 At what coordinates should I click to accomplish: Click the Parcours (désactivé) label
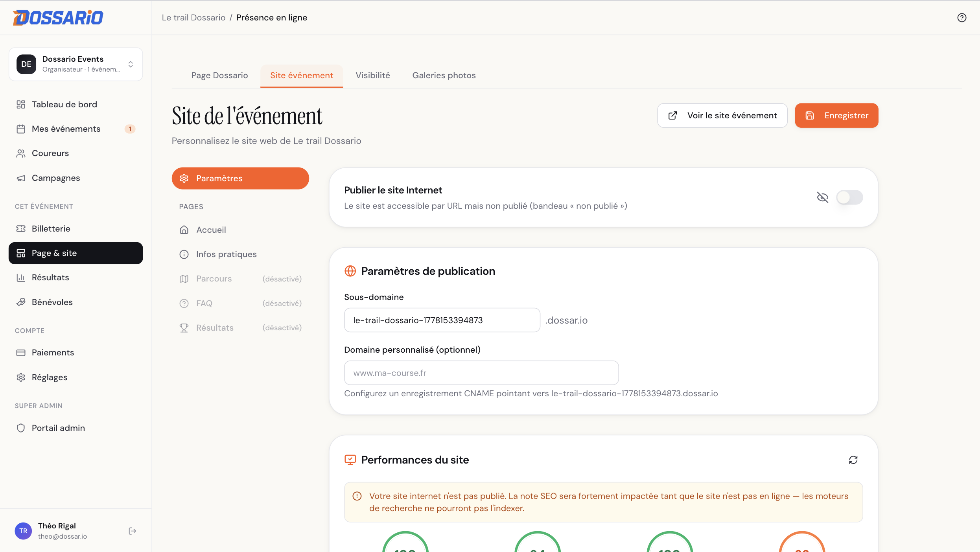tap(282, 279)
